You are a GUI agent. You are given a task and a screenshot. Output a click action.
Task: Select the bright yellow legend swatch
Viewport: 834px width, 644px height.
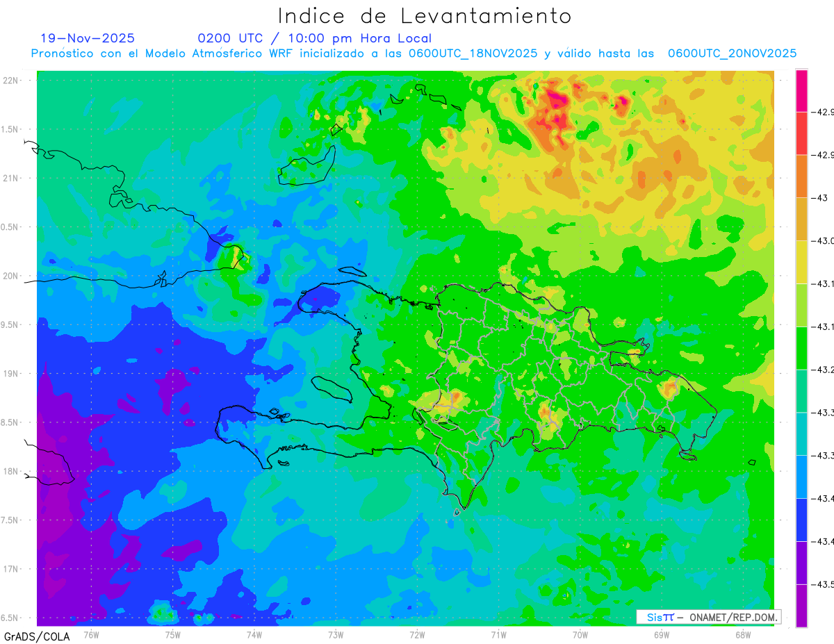(x=801, y=262)
